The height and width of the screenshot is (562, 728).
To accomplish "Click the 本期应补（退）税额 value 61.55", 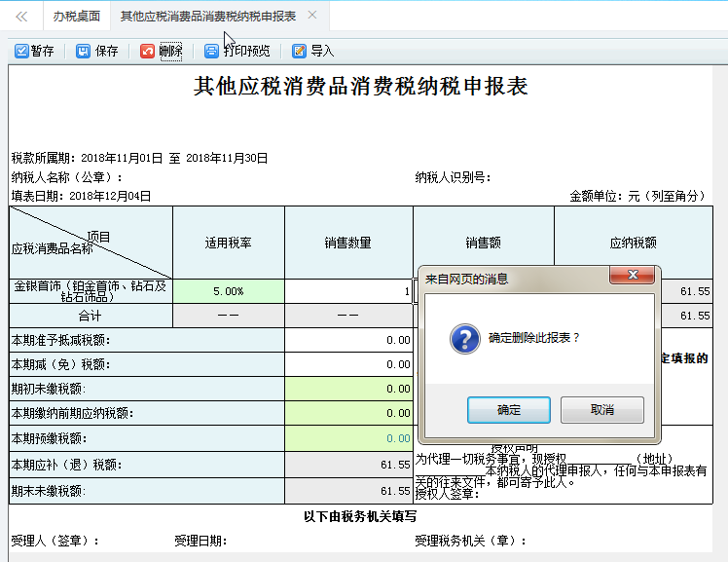I will [348, 465].
